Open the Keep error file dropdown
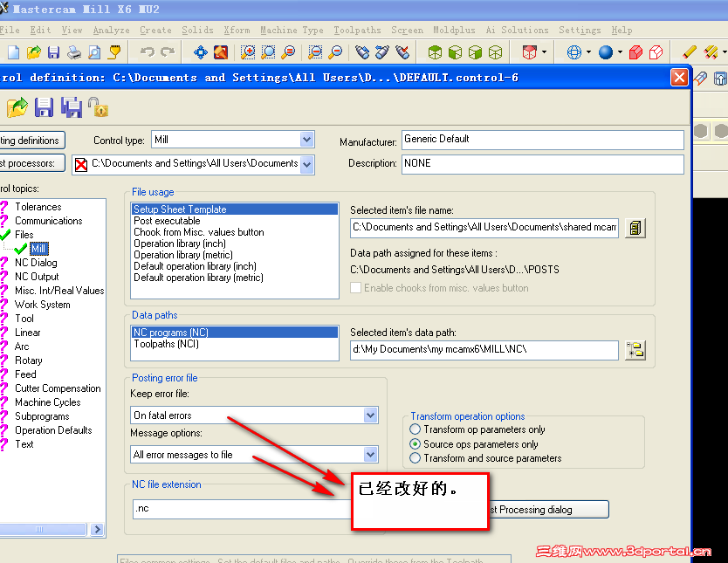The height and width of the screenshot is (563, 728). [x=370, y=415]
